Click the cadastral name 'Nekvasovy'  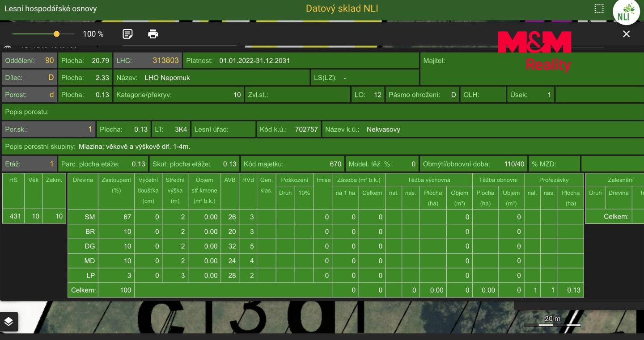[383, 130]
